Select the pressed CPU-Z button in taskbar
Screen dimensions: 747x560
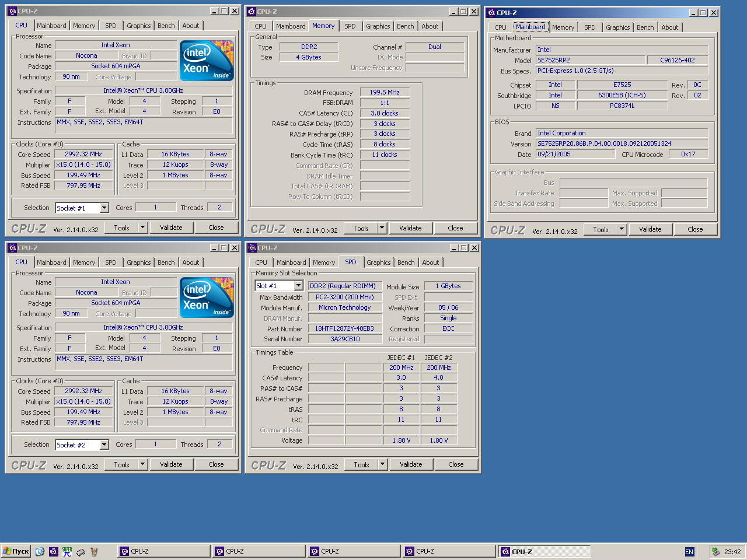(544, 551)
